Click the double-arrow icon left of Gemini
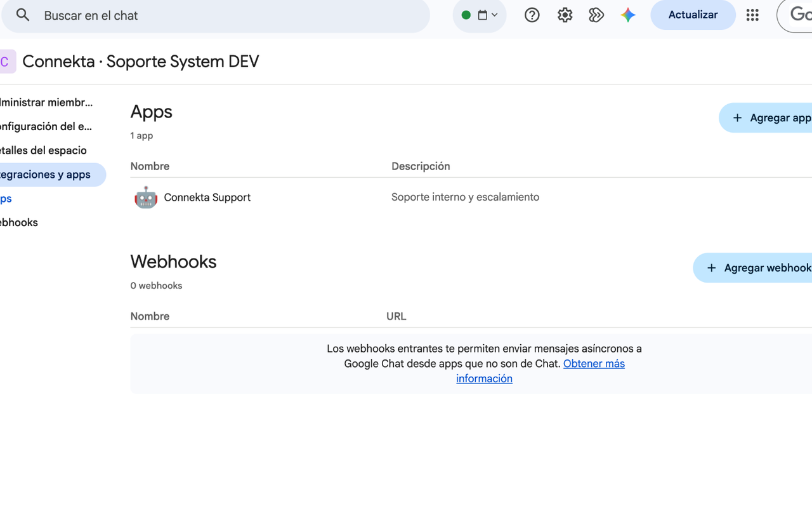The height and width of the screenshot is (508, 812). point(596,15)
